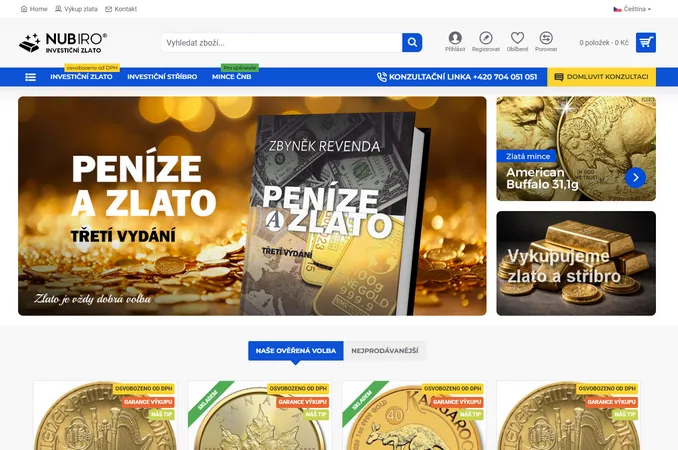Click the Registrovat icon
The width and height of the screenshot is (678, 450).
(x=486, y=41)
